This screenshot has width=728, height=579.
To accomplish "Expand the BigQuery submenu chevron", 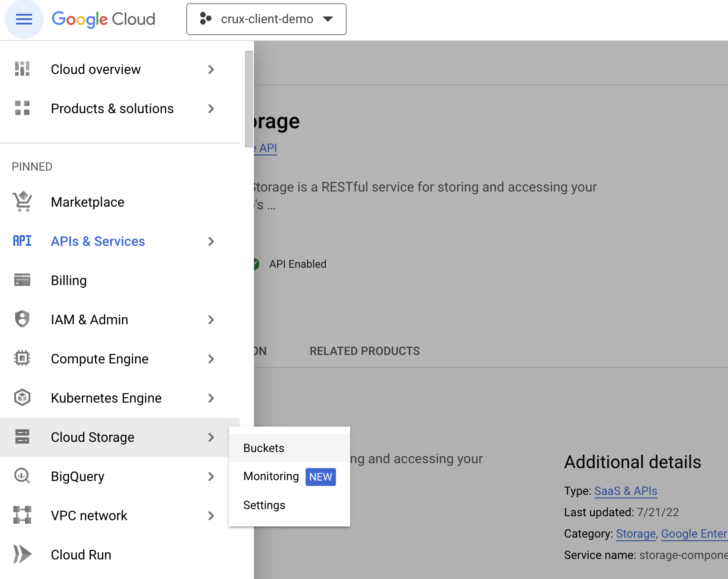I will click(x=211, y=477).
